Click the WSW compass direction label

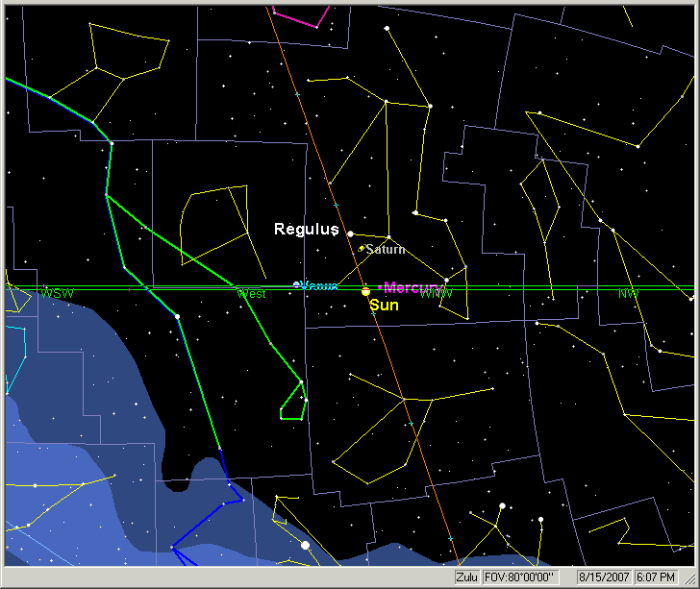click(x=57, y=293)
